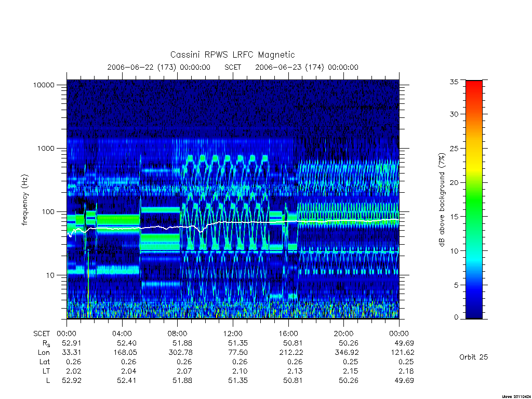Click the start date 2006-06-22 (173)

pos(141,67)
